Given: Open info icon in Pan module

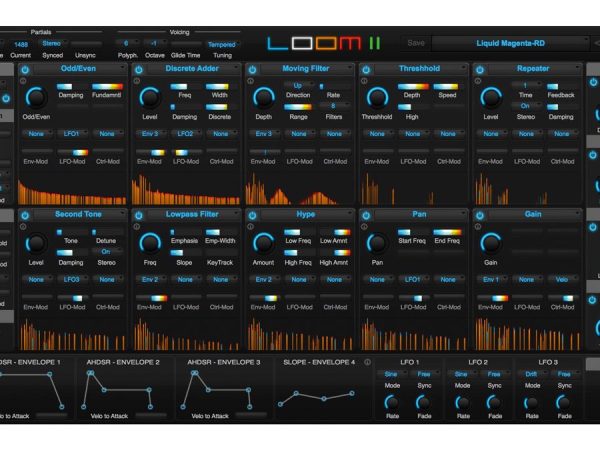Looking at the screenshot, I should click(x=364, y=227).
